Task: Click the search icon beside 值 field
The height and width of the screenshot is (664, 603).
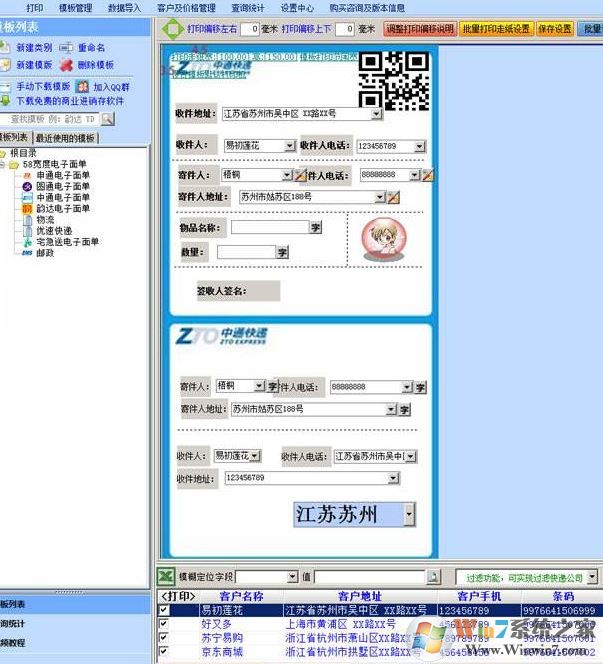Action: click(x=433, y=576)
